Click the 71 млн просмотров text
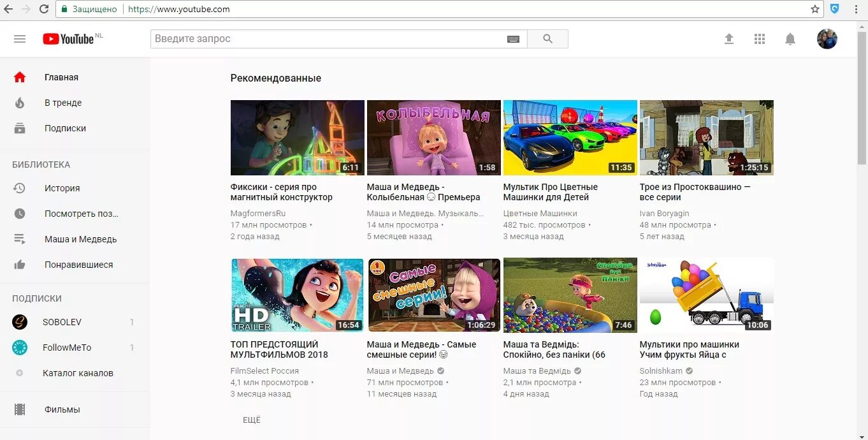 [405, 382]
